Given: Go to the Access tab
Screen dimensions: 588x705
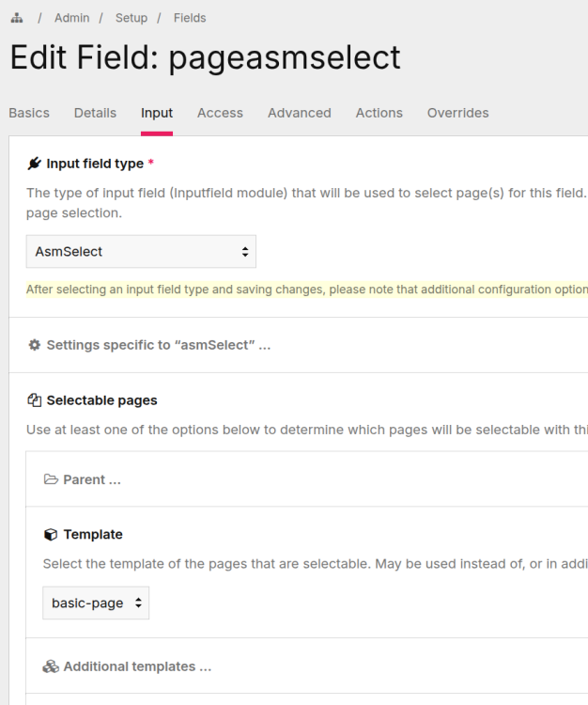Looking at the screenshot, I should tap(220, 113).
